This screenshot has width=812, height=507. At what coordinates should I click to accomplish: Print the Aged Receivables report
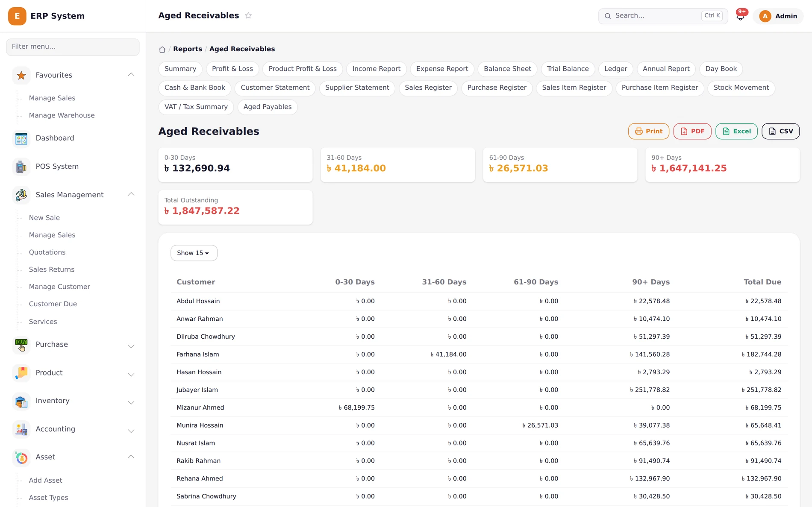point(649,131)
